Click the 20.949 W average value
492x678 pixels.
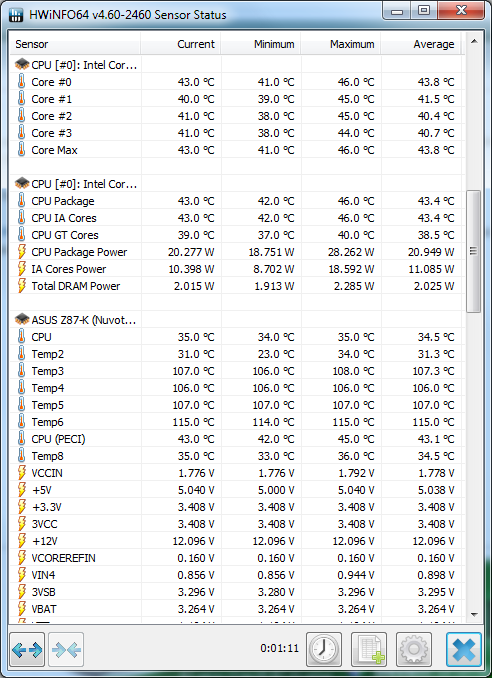pyautogui.click(x=431, y=252)
